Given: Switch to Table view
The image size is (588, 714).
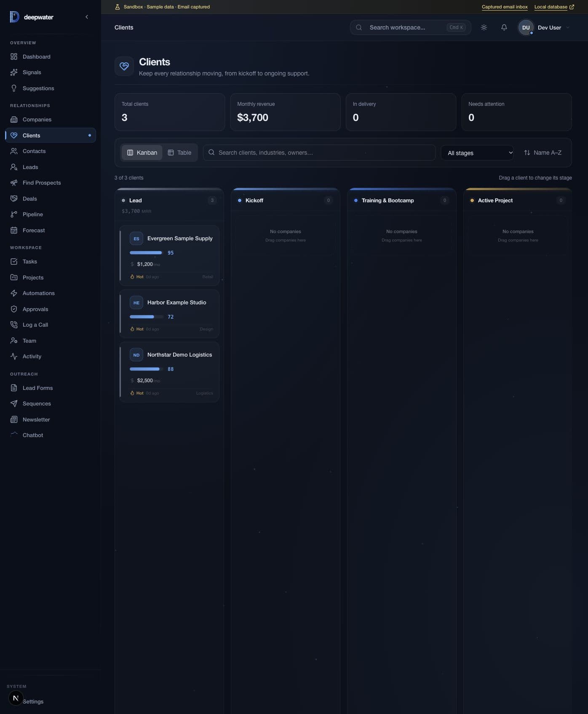Looking at the screenshot, I should (179, 153).
